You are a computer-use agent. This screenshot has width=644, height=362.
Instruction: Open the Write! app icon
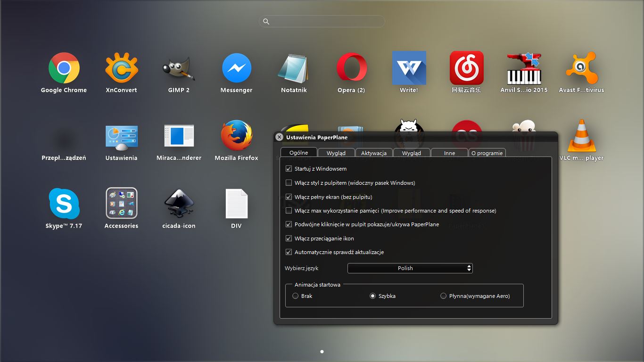[x=409, y=68]
